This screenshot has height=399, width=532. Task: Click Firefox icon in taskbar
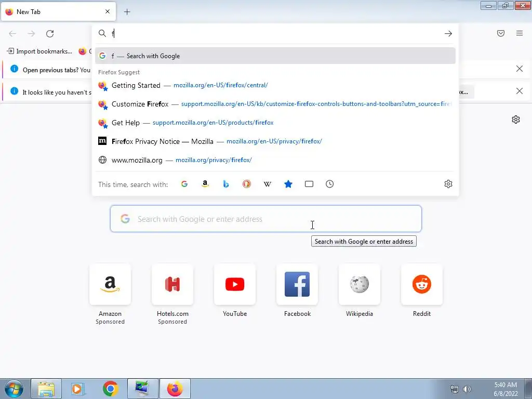175,389
